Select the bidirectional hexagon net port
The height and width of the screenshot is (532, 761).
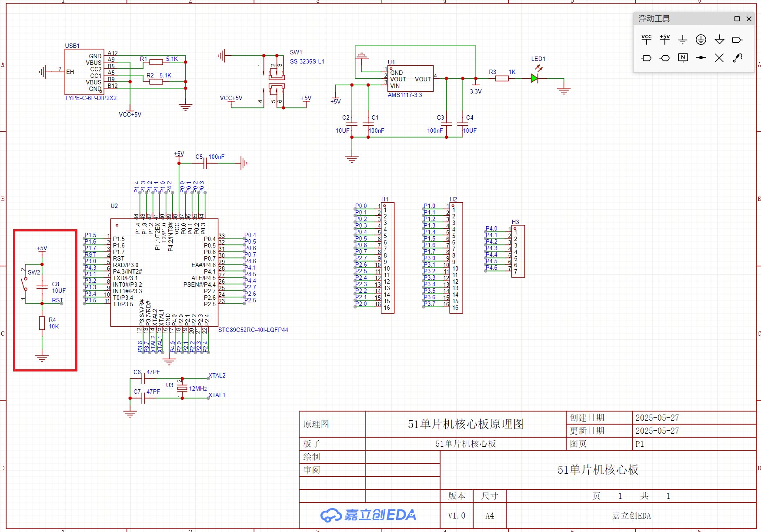coord(664,58)
